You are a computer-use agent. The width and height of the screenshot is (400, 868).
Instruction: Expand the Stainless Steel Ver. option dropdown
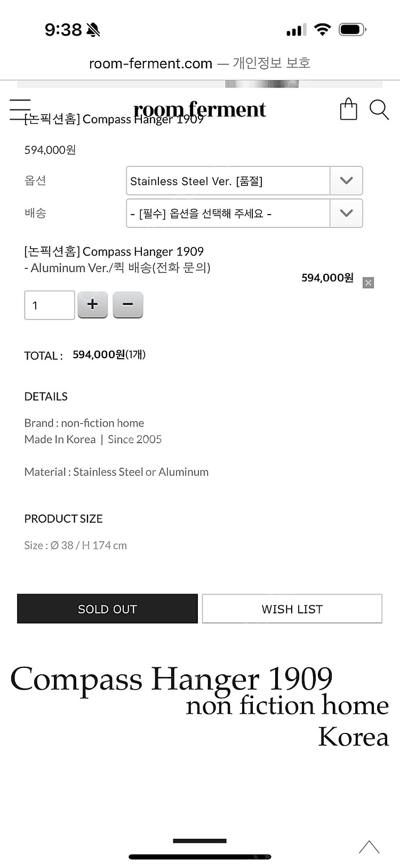click(228, 181)
